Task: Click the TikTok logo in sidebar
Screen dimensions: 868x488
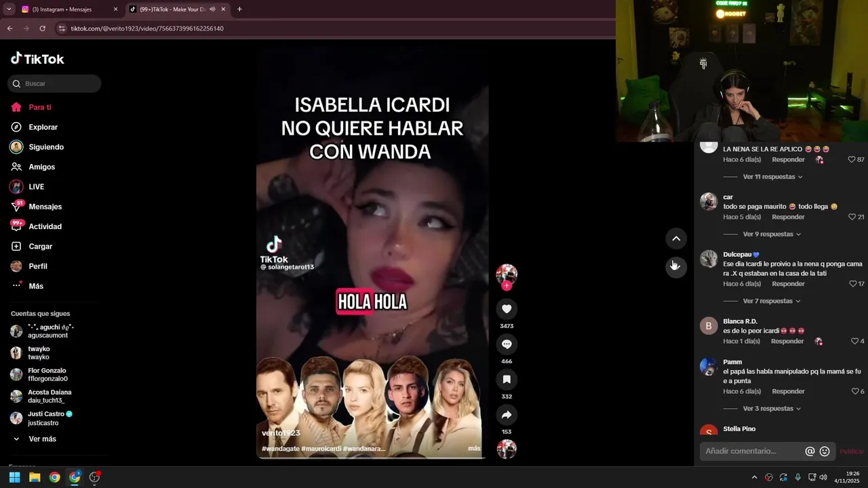Action: pyautogui.click(x=37, y=59)
